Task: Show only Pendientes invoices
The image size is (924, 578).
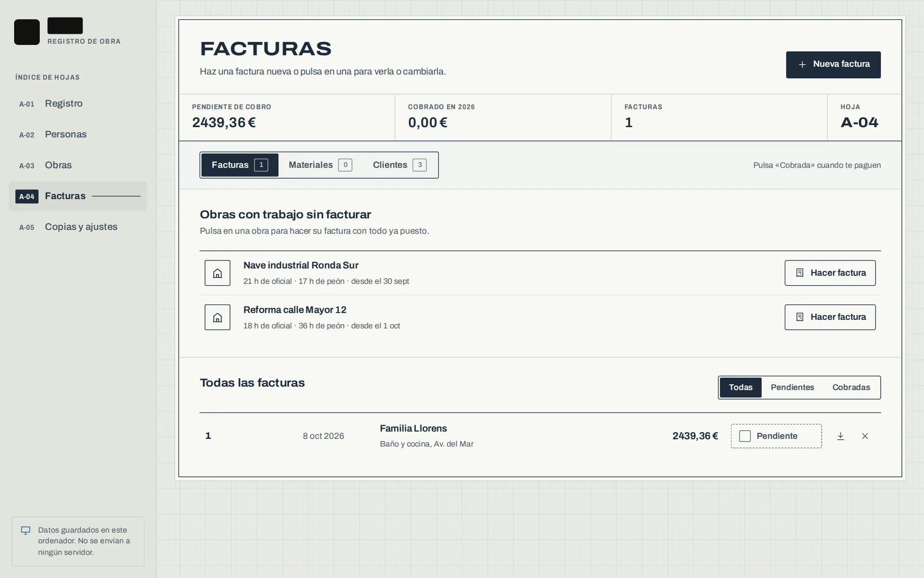Action: [x=792, y=387]
